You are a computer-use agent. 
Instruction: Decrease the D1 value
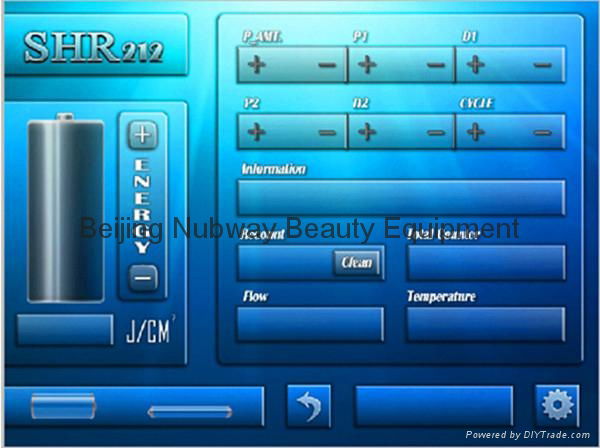pos(542,65)
